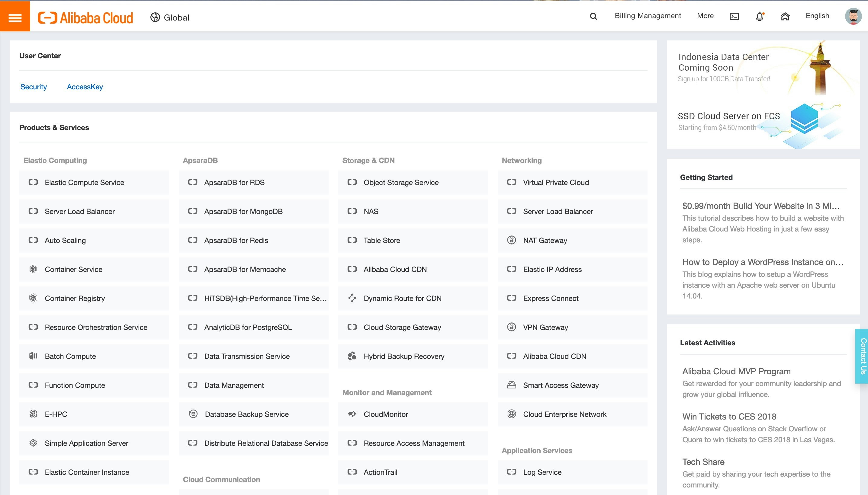Open the Cloud Shell terminal icon
Screen dimensions: 868x495
click(734, 16)
